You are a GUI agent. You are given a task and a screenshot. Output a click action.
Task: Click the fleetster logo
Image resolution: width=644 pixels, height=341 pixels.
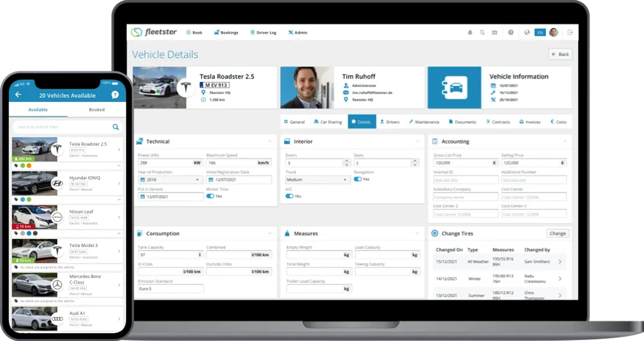(153, 32)
